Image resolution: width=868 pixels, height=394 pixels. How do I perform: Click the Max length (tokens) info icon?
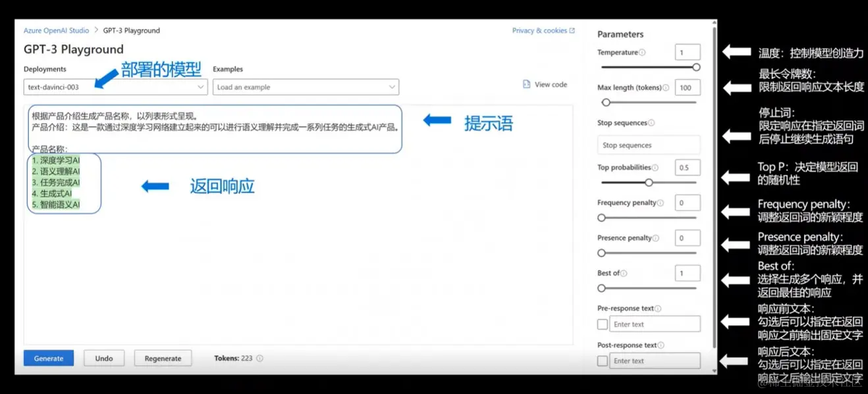click(x=666, y=87)
